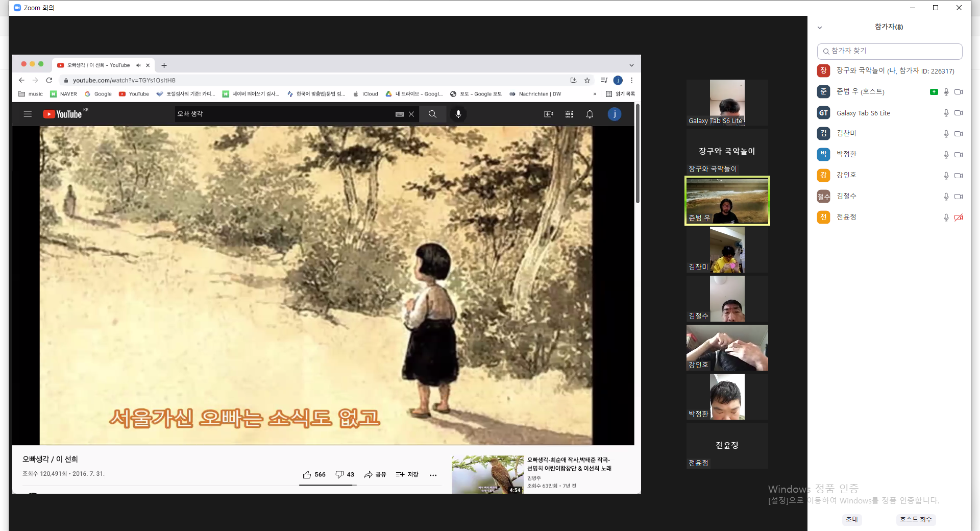This screenshot has width=980, height=531.
Task: Open new Chrome tab plus button
Action: pos(164,65)
